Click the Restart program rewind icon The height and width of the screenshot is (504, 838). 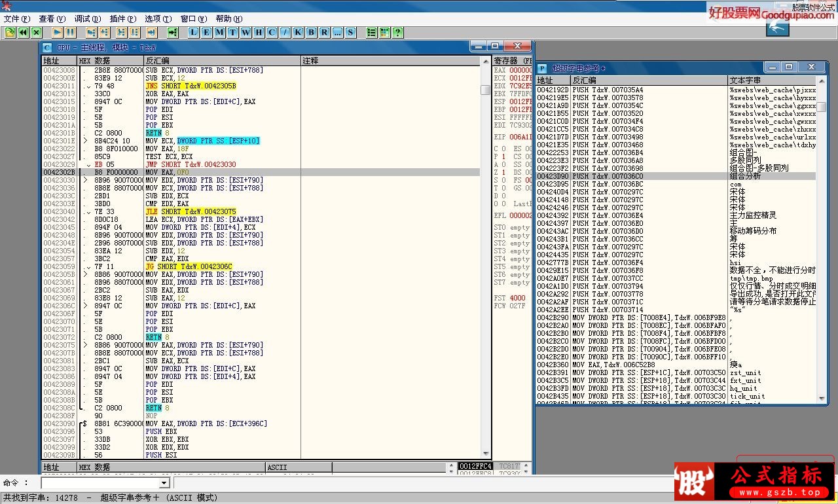pyautogui.click(x=23, y=32)
